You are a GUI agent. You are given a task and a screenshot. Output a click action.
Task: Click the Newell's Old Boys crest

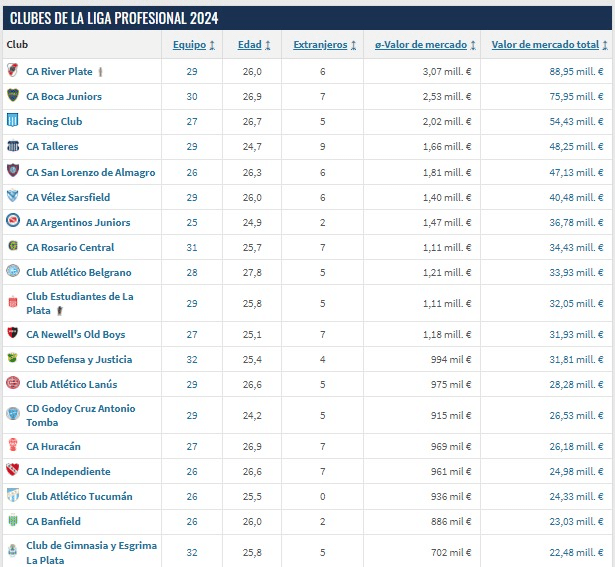(x=13, y=333)
